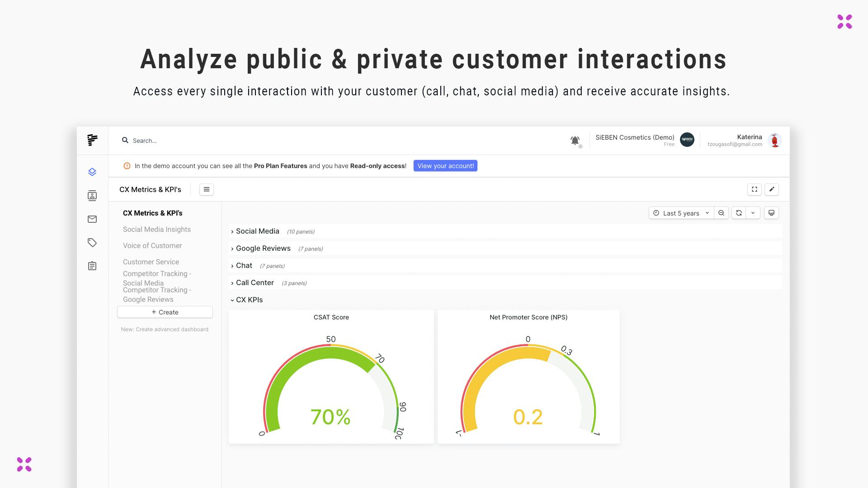Open the mail envelope icon in sidebar
This screenshot has width=868, height=488.
[x=92, y=219]
